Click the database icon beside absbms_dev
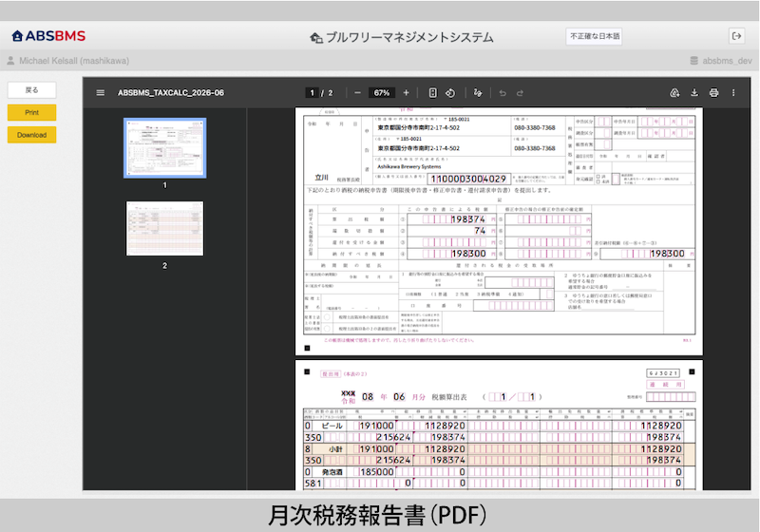 click(694, 61)
